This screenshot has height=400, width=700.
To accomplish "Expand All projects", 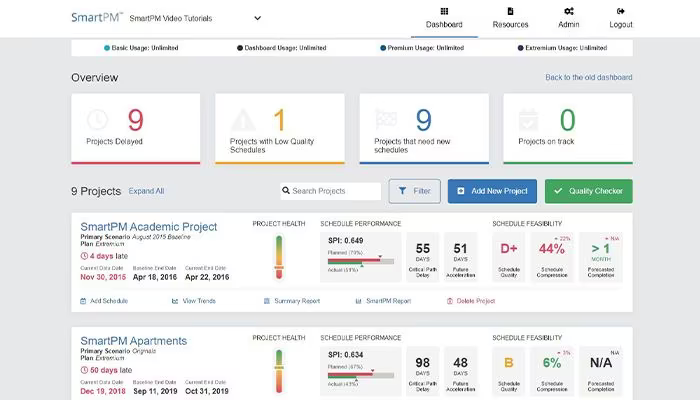I will pyautogui.click(x=146, y=191).
